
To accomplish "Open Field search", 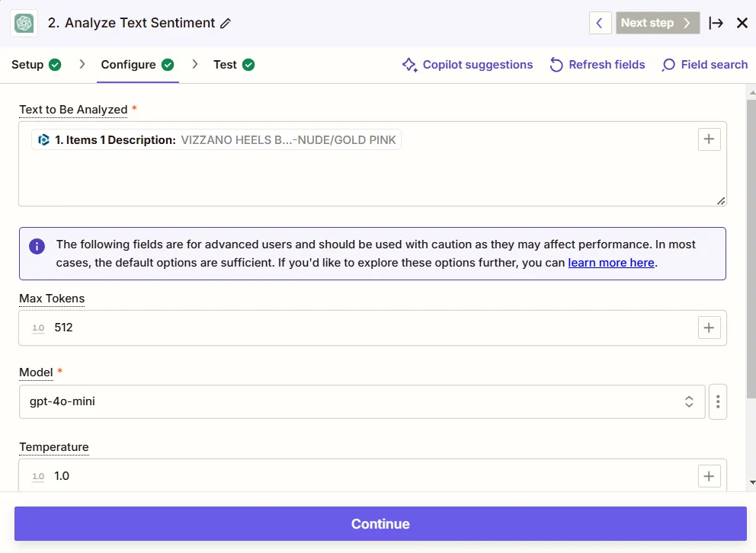I will pos(668,65).
